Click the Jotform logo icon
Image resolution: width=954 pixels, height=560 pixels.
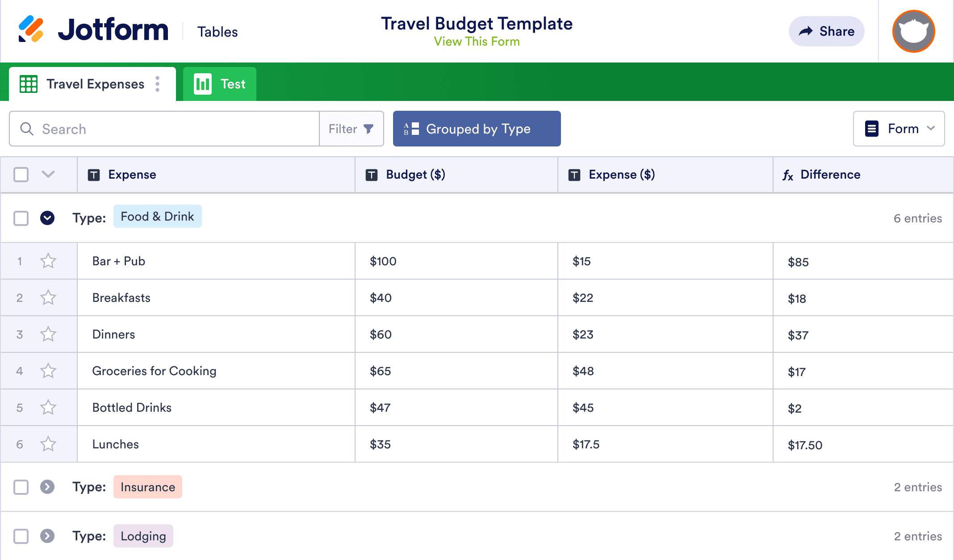tap(31, 29)
